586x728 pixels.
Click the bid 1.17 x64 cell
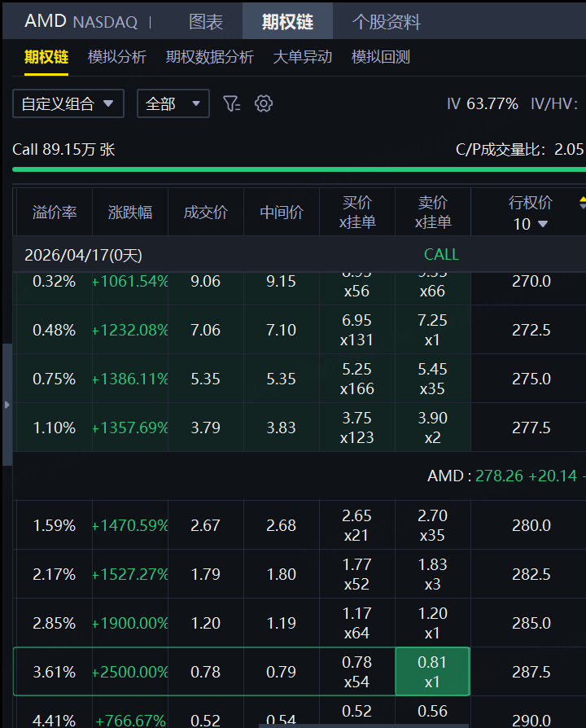pyautogui.click(x=356, y=623)
